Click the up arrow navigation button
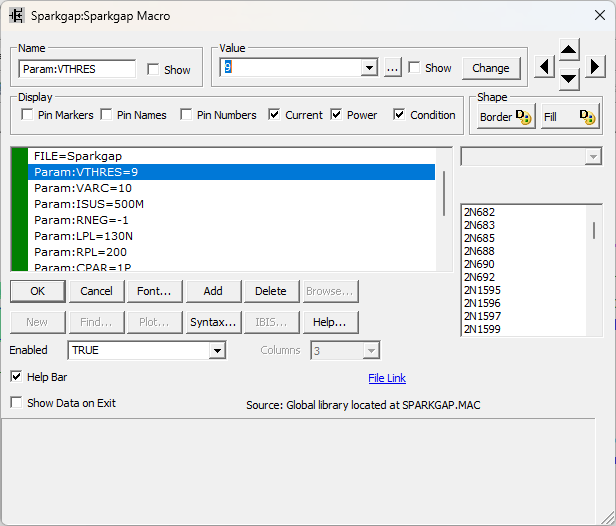 tap(568, 50)
